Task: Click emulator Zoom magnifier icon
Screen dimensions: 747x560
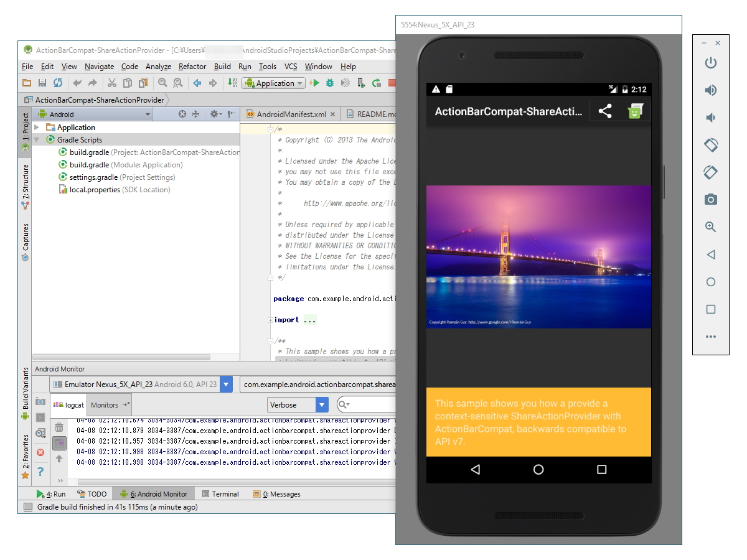Action: pos(710,227)
